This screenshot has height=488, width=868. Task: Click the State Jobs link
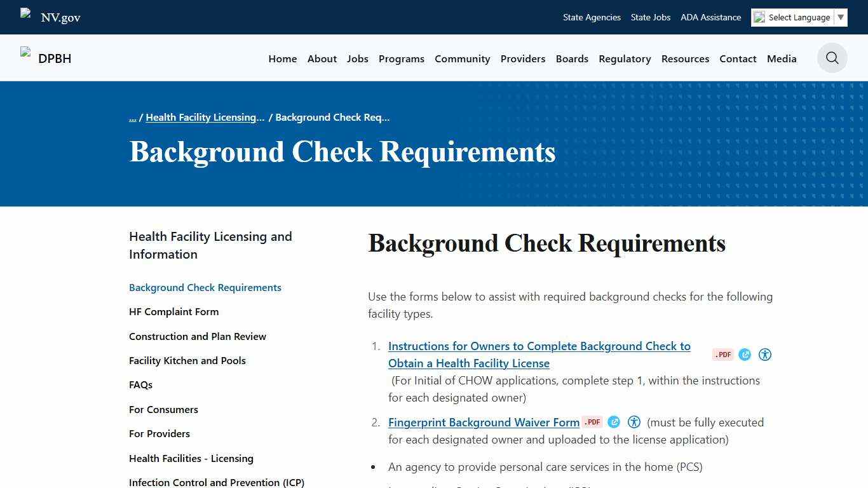(x=650, y=17)
